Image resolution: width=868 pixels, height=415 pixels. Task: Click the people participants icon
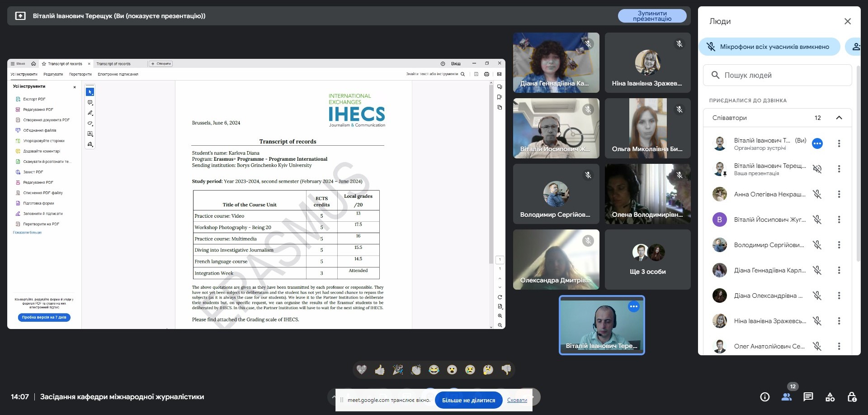click(x=786, y=397)
